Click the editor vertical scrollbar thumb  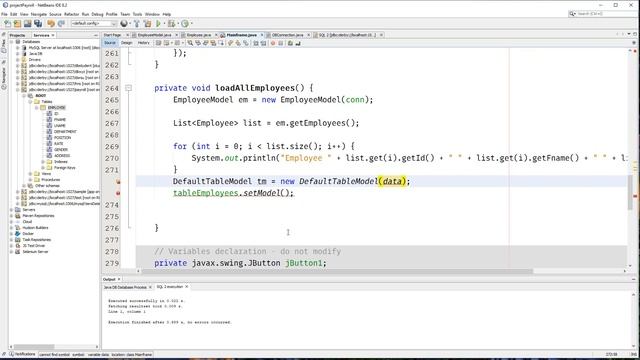coord(630,193)
